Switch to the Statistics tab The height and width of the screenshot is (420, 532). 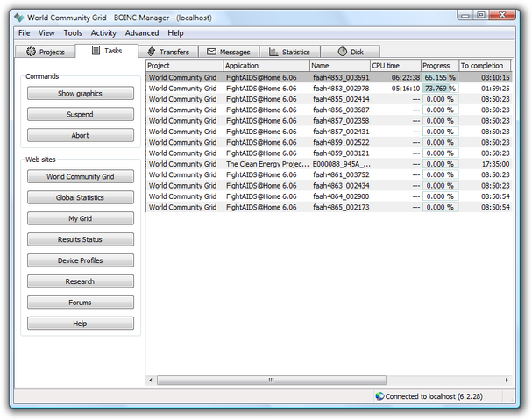290,52
